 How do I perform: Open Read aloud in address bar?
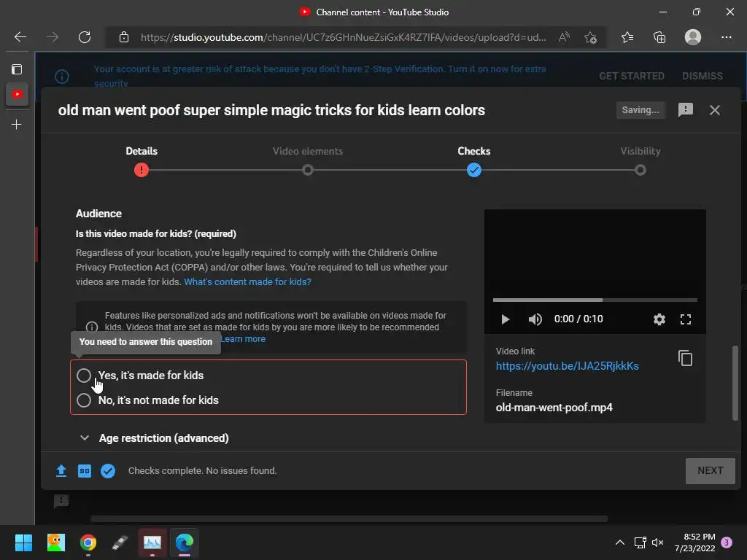tap(564, 37)
